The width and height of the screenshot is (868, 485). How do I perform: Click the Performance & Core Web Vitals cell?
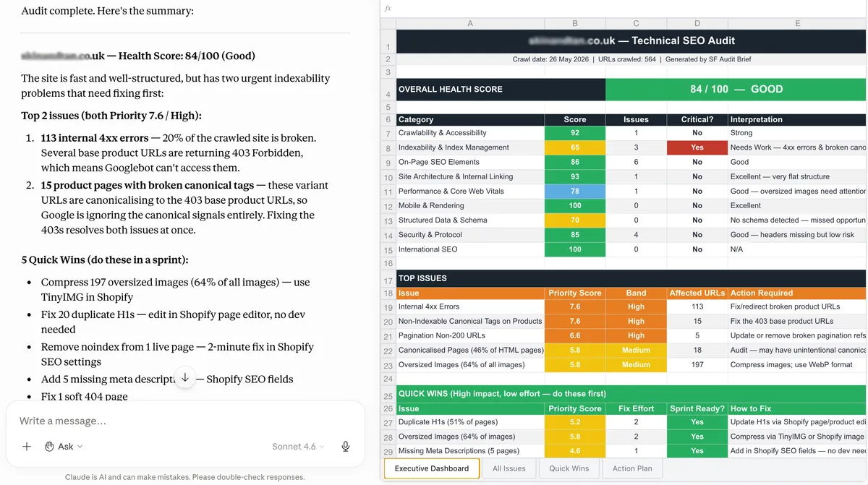[x=470, y=191]
